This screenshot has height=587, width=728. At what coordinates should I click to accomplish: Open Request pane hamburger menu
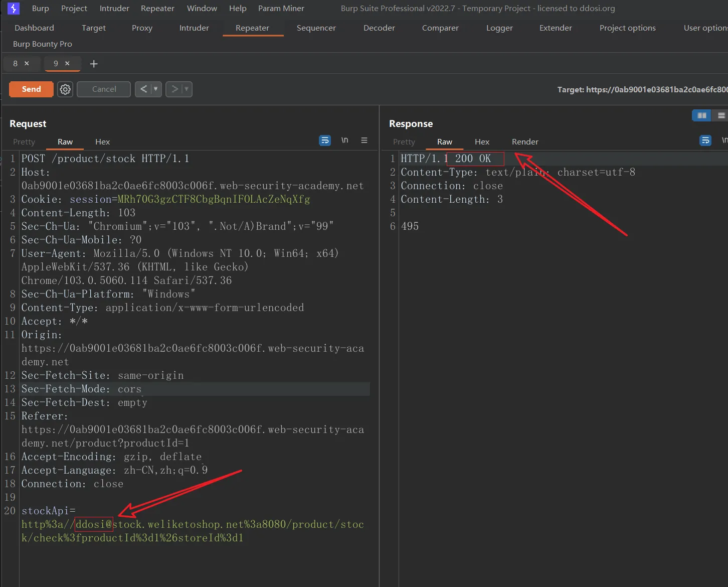point(365,140)
